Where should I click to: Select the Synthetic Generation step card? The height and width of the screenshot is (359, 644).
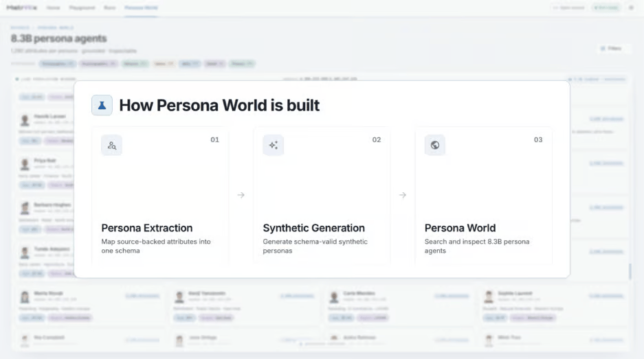pos(322,196)
